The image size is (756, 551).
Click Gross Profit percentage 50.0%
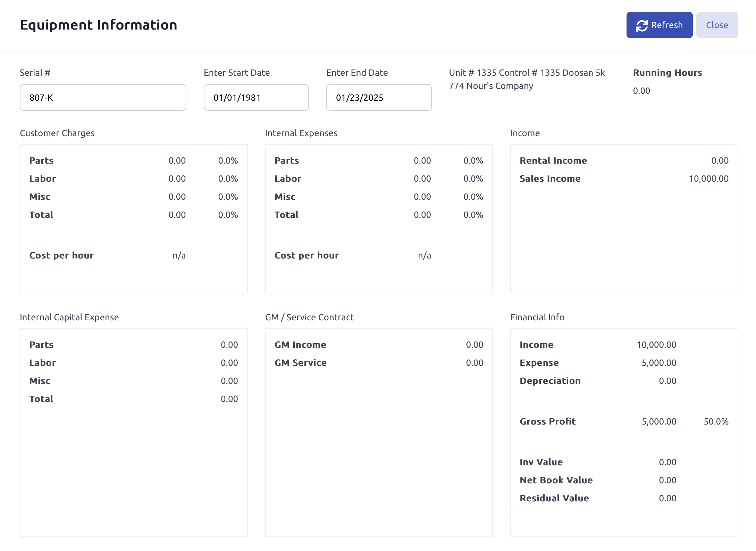coord(716,422)
